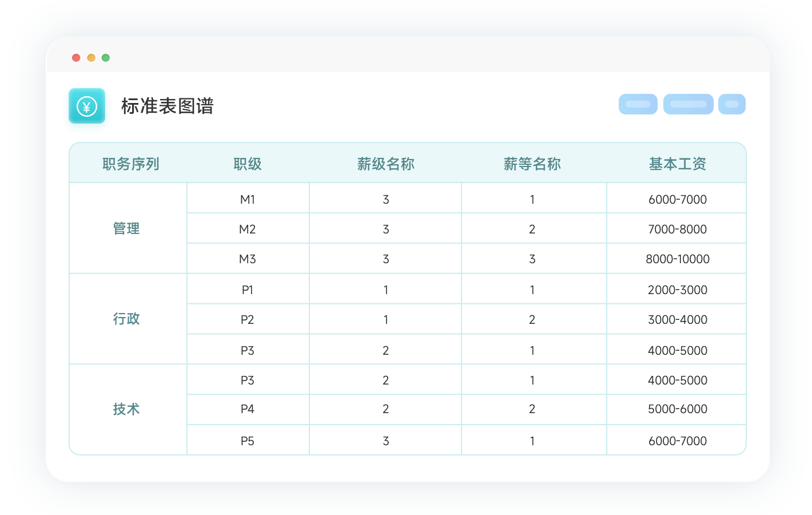Click the yellow minimize dot
This screenshot has width=812, height=515.
pyautogui.click(x=91, y=58)
